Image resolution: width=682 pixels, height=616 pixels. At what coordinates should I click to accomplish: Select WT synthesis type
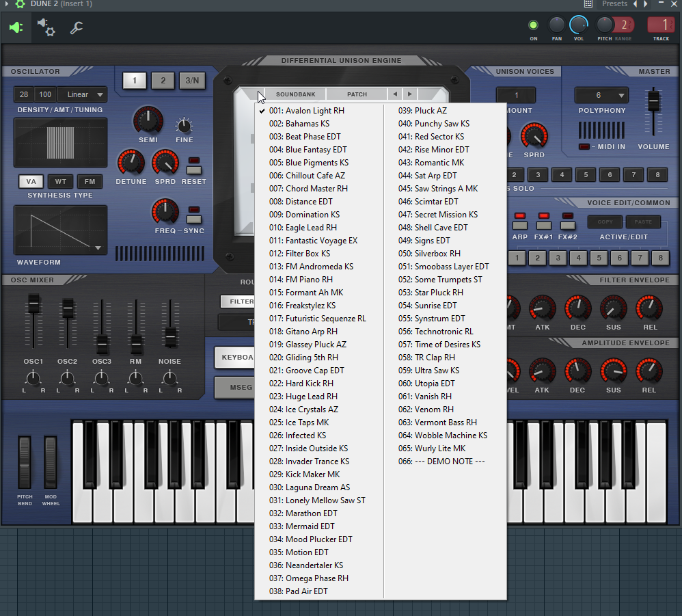[60, 181]
